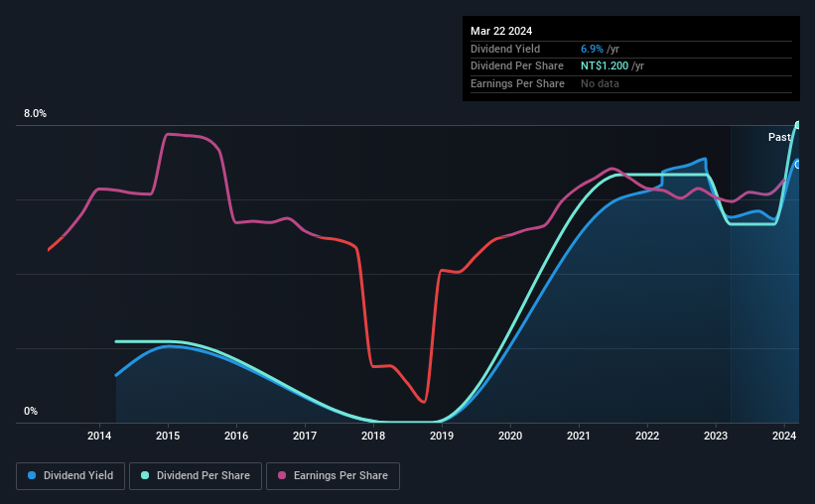Viewport: 815px width, 504px height.
Task: Toggle the Dividend Per Share legend button
Action: pos(196,475)
